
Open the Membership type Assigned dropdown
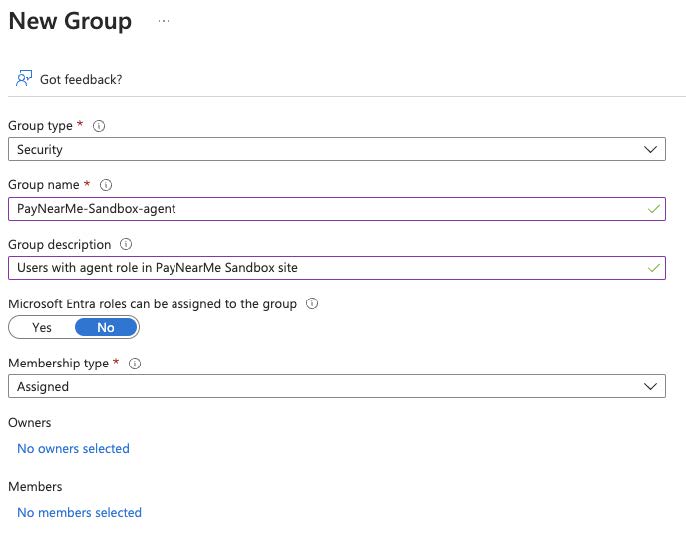tap(337, 386)
